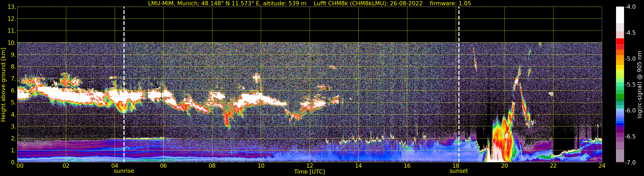
Task: Click the '18' time axis tick label
Action: [x=456, y=166]
